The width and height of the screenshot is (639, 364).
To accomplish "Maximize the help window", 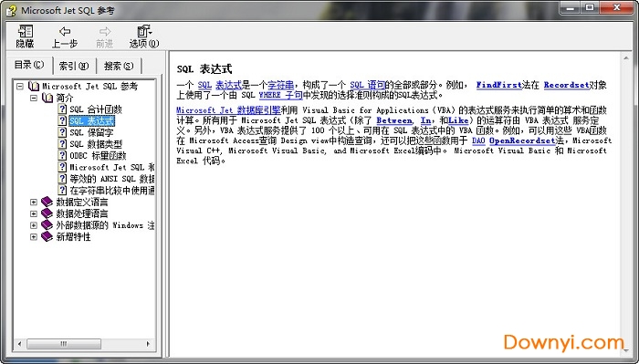I will click(x=590, y=7).
